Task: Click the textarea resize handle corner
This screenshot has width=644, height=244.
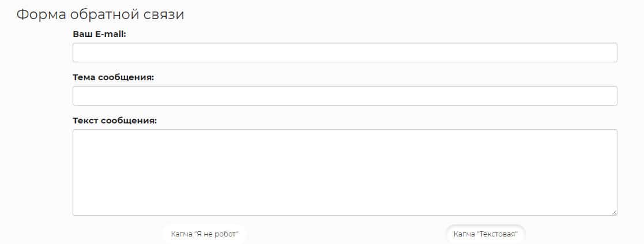Action: [614, 212]
